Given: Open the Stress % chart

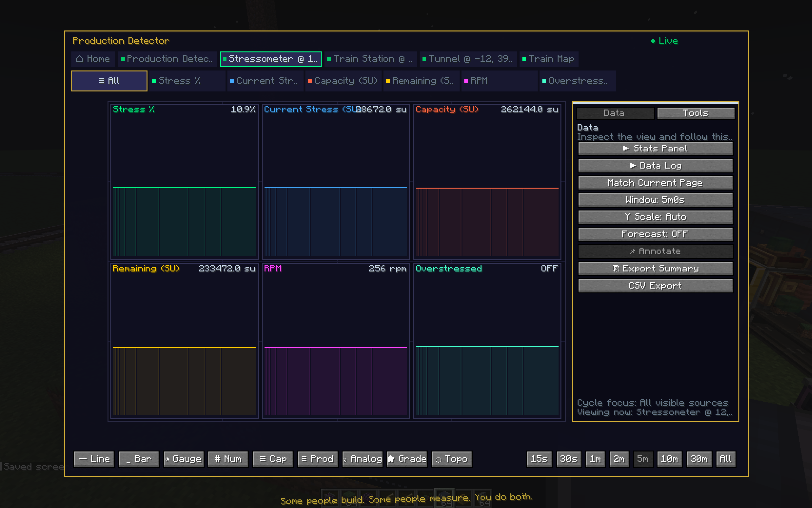Looking at the screenshot, I should pos(185,181).
